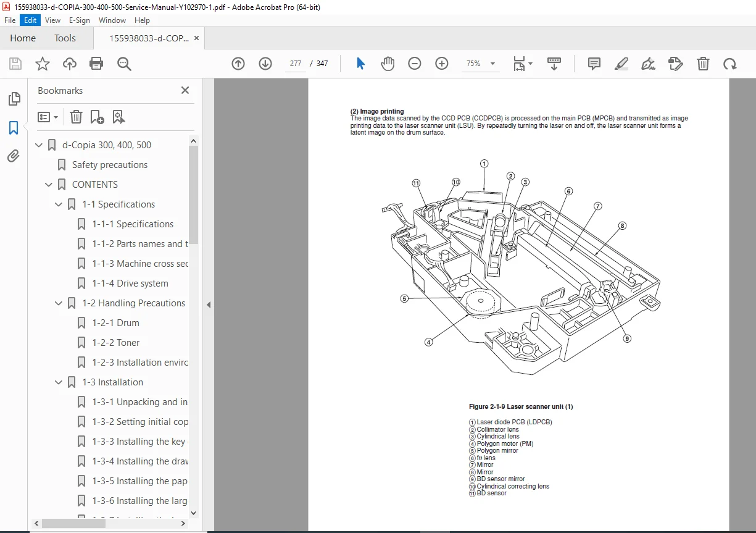Image resolution: width=756 pixels, height=533 pixels.
Task: Delete the page with the trash icon
Action: (x=703, y=64)
